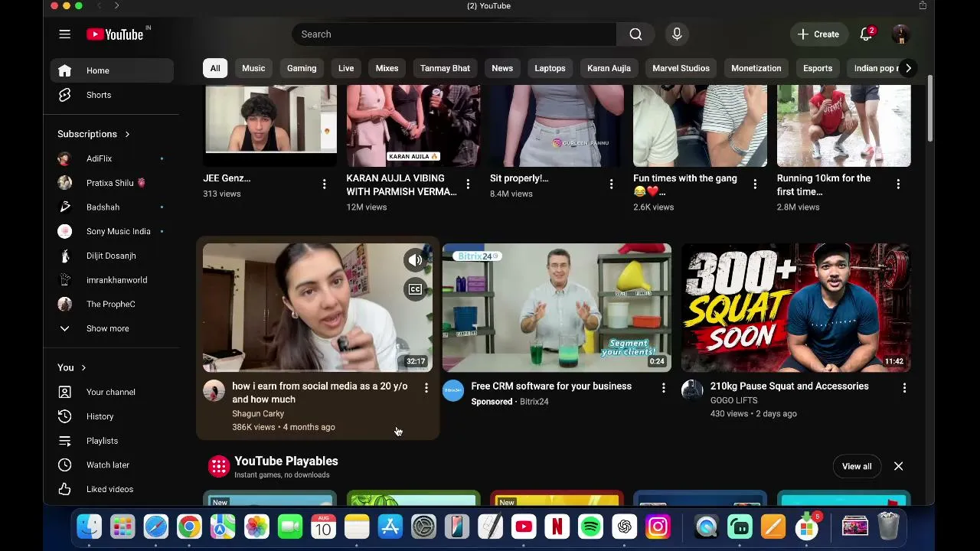Open the YouTube Playables grid icon
This screenshot has width=980, height=551.
click(x=219, y=466)
